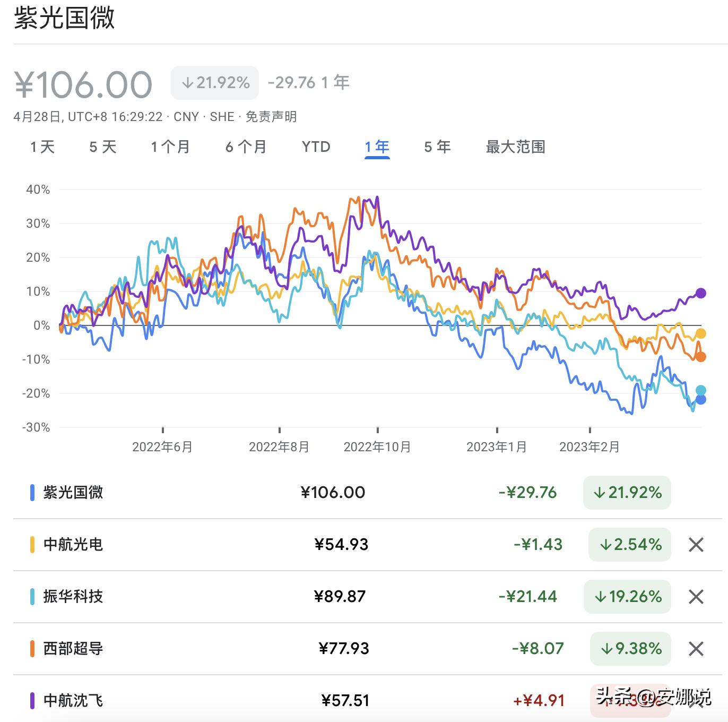Select the 1 年 time range tab
This screenshot has width=728, height=722.
377,147
